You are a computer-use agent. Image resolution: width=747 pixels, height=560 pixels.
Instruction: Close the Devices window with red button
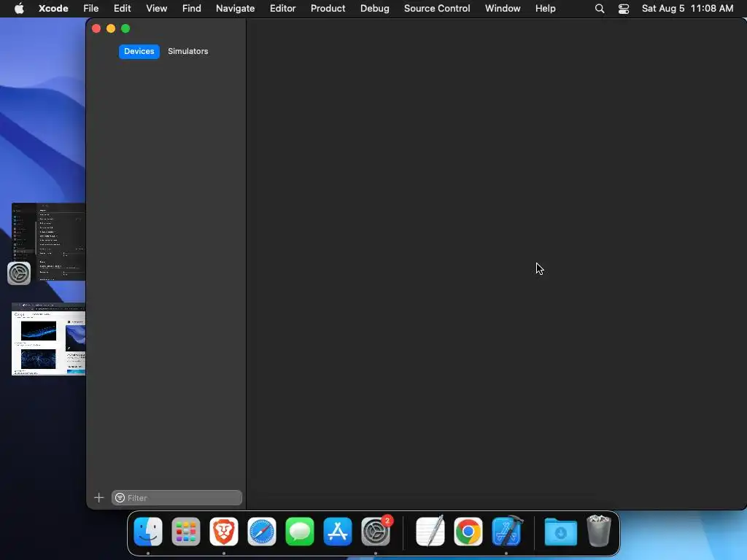click(96, 28)
